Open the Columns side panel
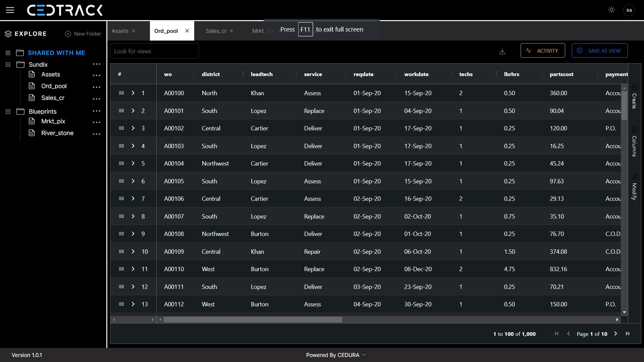Screen dimensions: 644x362 click(634, 142)
